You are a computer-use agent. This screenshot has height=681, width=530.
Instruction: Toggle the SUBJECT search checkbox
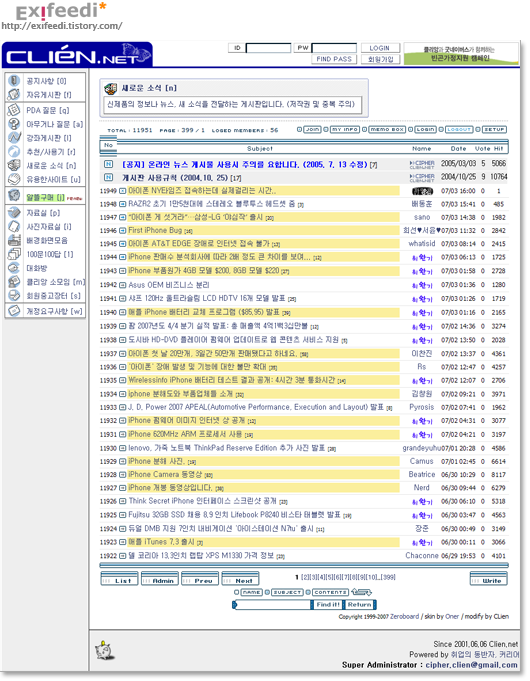[267, 592]
